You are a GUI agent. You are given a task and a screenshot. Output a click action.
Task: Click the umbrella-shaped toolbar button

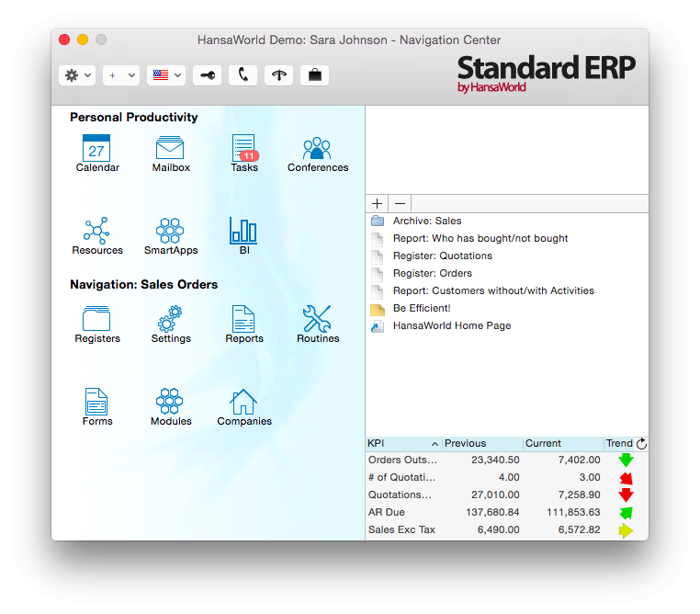(x=278, y=75)
